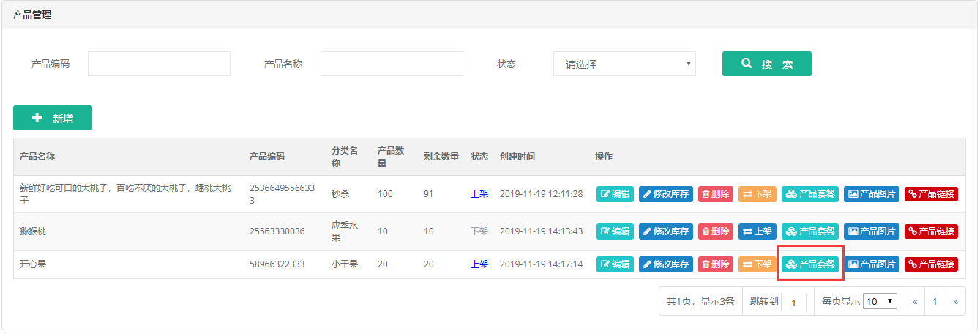Go to previous page with « button
980x334 pixels.
[915, 301]
